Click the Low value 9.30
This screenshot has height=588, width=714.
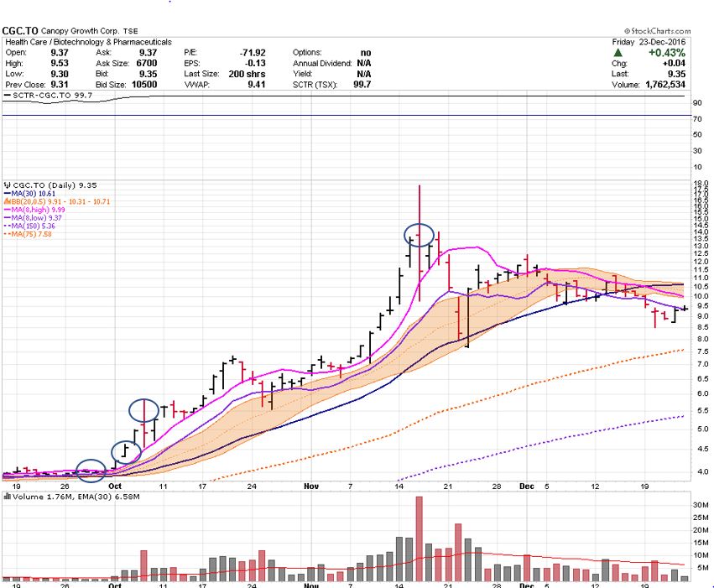pos(60,74)
